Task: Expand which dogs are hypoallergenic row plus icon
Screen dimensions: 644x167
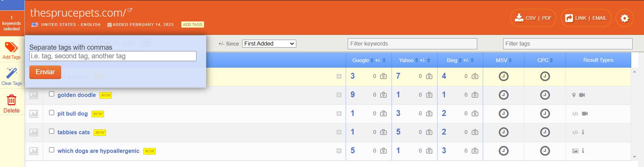Action: (x=339, y=151)
